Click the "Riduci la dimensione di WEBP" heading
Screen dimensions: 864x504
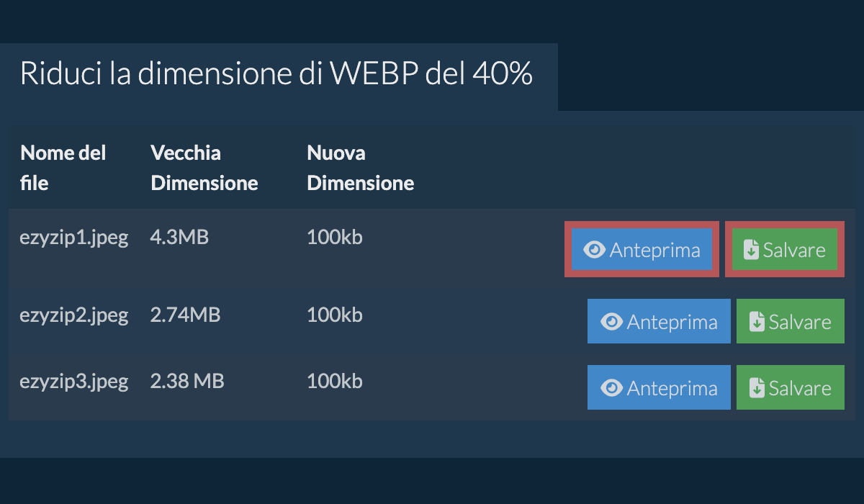click(x=276, y=74)
